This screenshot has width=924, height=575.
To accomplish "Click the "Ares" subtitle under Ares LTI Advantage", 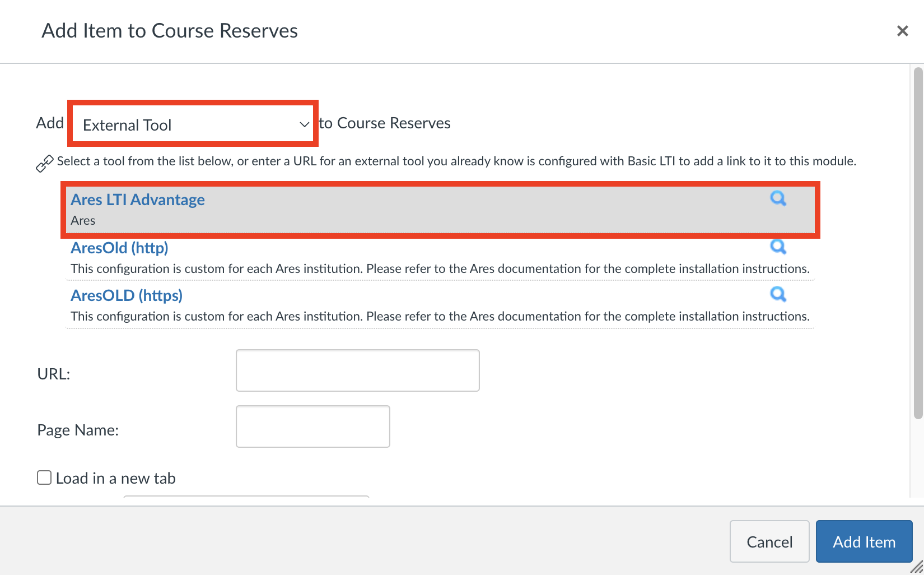I will (x=83, y=221).
